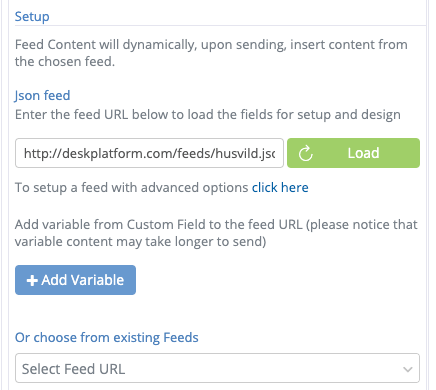Click the 'To setup a feed with advanced options' text
Viewport: 436px width, 390px height.
coord(132,187)
